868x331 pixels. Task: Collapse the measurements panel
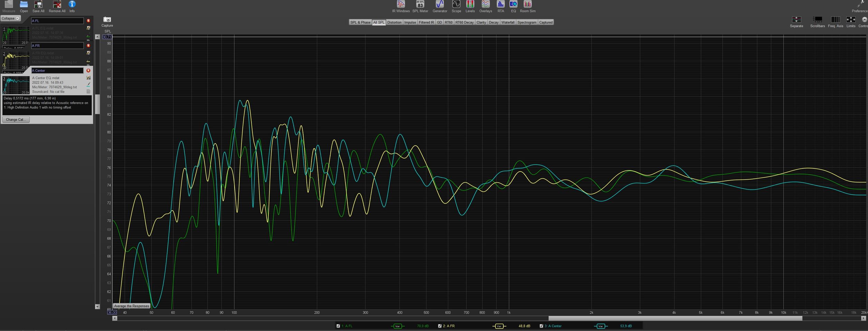(11, 18)
